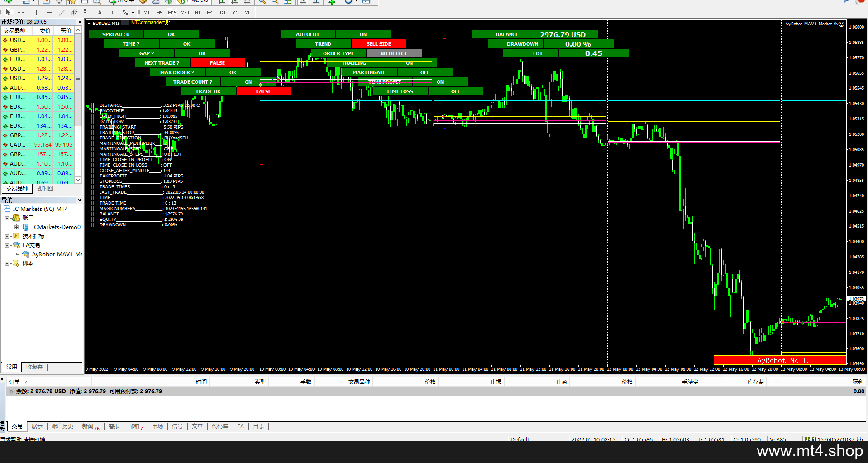The width and height of the screenshot is (868, 463).
Task: Open the 日志 terminal tab
Action: coord(258,426)
